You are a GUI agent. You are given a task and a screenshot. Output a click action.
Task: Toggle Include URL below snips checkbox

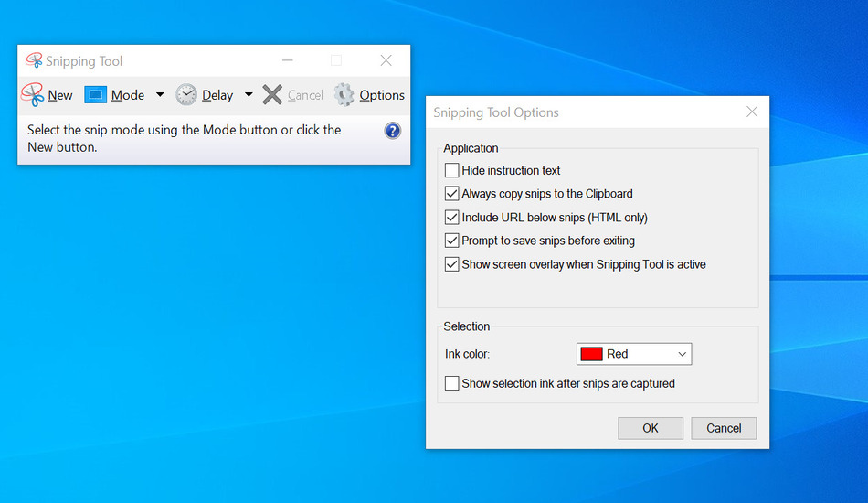[451, 218]
